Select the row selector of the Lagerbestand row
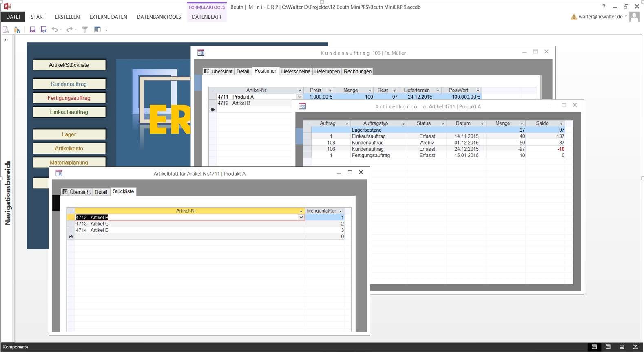This screenshot has width=644, height=352. pyautogui.click(x=307, y=130)
